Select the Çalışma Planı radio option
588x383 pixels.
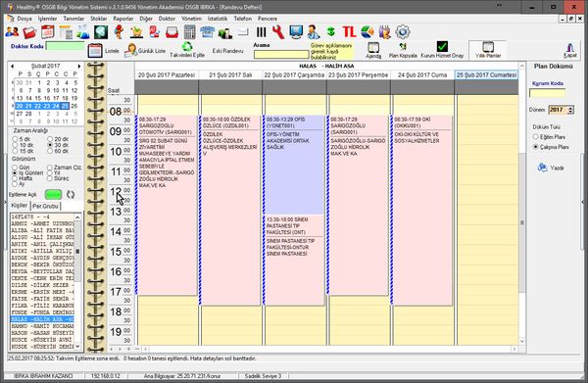click(535, 147)
